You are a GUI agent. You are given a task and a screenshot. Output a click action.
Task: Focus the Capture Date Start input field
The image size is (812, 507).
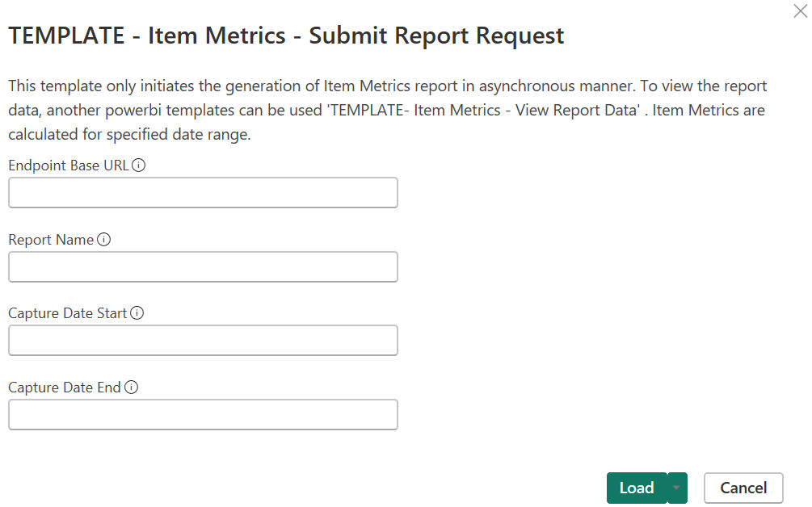tap(203, 341)
